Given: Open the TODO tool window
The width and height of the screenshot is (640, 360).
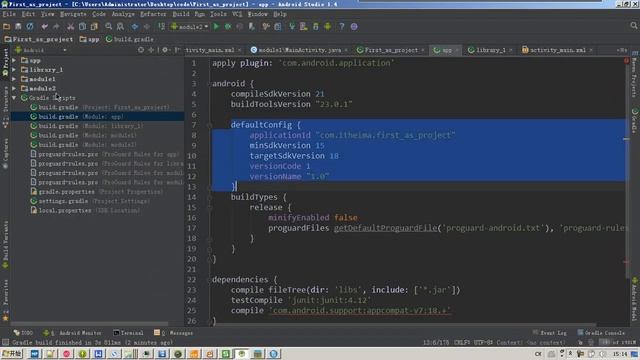Looking at the screenshot, I should (x=23, y=333).
